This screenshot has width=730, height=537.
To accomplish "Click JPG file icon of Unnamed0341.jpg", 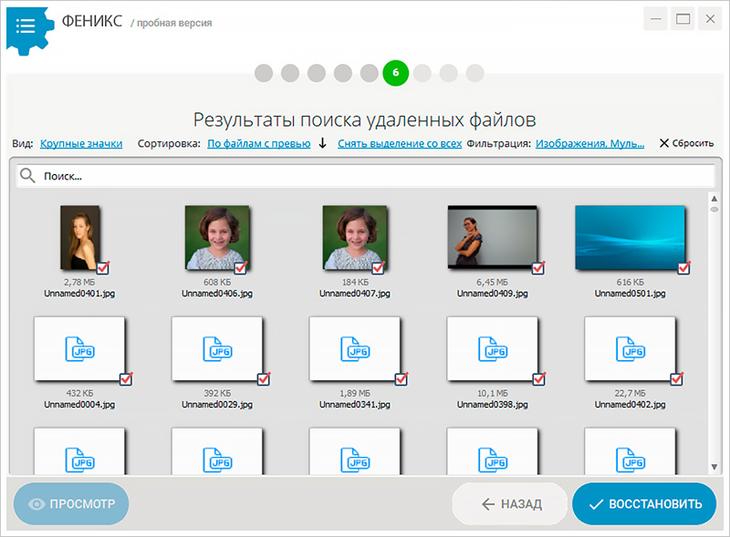I will tap(355, 348).
